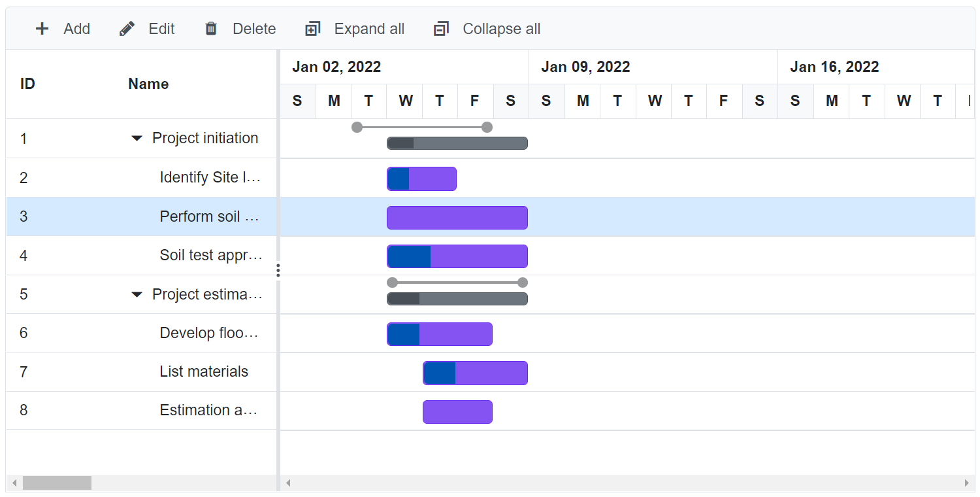Click ID cell 8

coord(24,410)
